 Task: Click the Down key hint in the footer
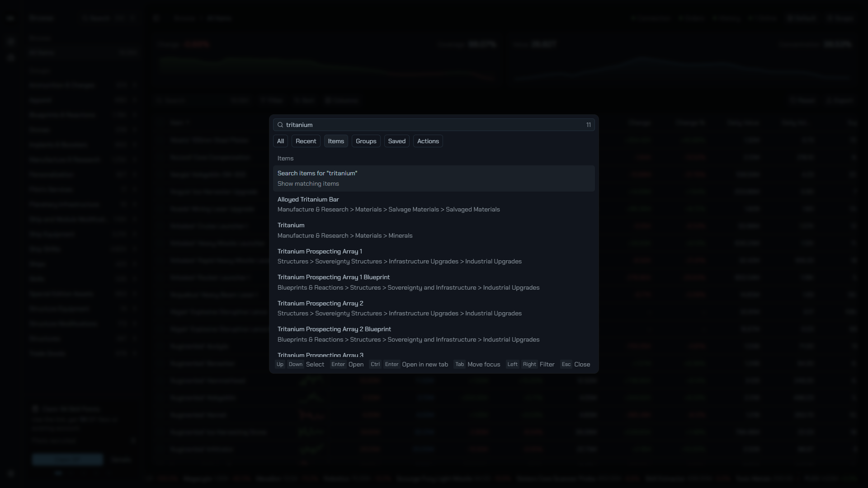[x=296, y=364]
